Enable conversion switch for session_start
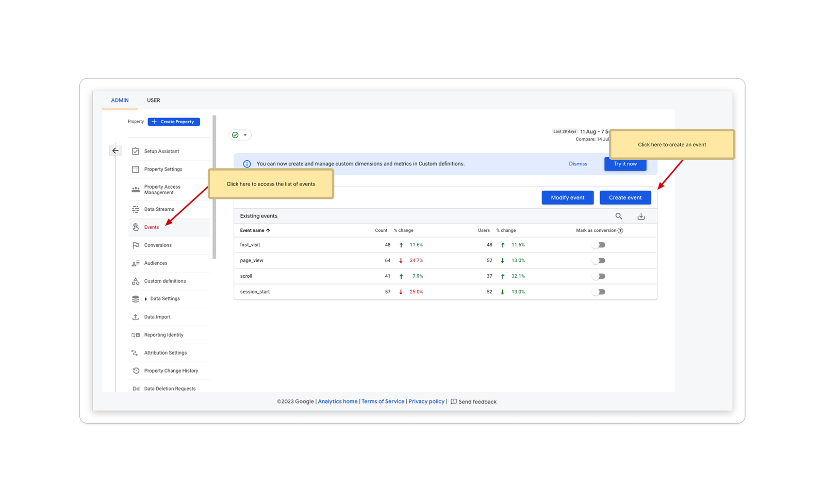Image resolution: width=825 pixels, height=504 pixels. point(599,292)
